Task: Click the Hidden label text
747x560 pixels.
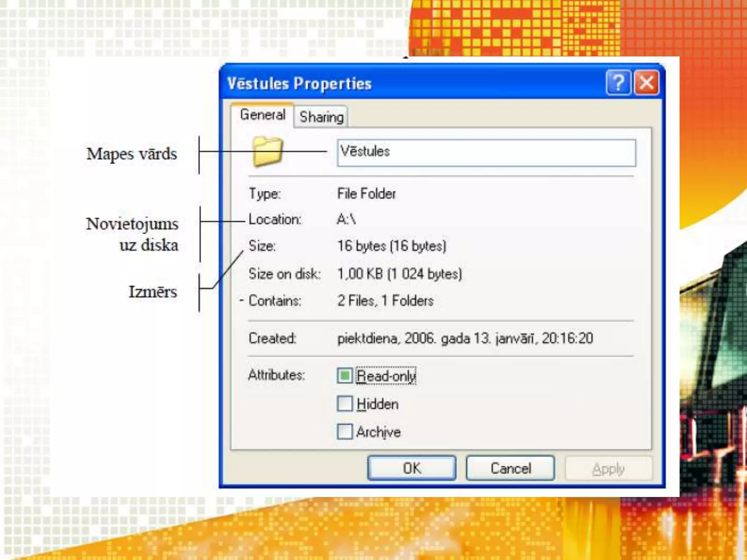Action: click(x=378, y=404)
